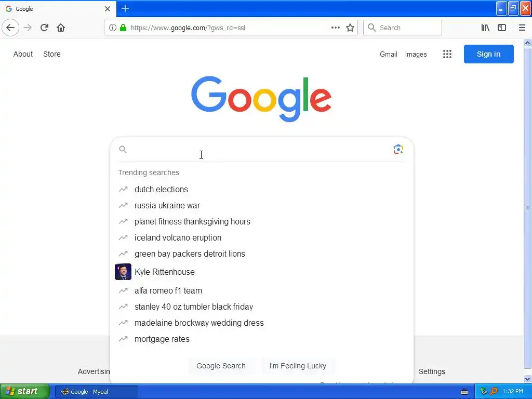Open the browser home page icon
Image resolution: width=532 pixels, height=399 pixels.
[61, 28]
